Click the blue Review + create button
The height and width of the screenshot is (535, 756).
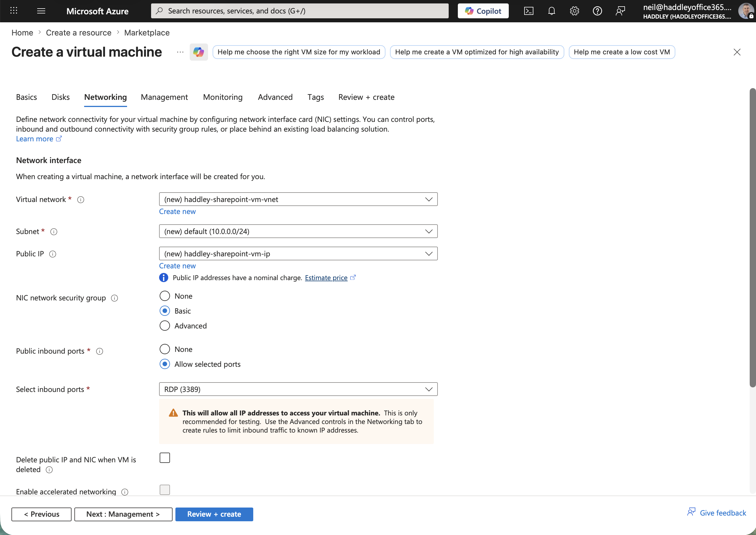coord(214,514)
